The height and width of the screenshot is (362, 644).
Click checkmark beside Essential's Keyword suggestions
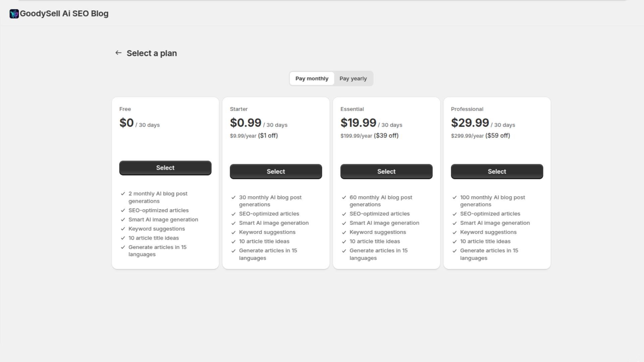tap(344, 233)
